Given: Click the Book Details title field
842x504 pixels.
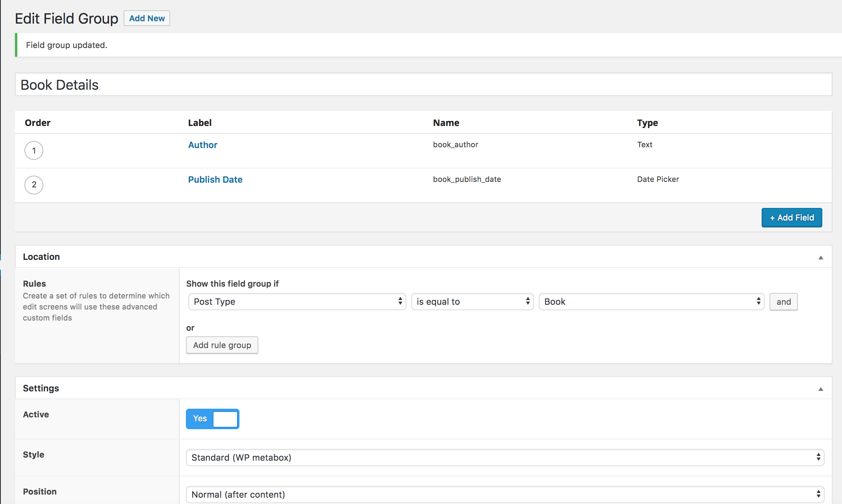Looking at the screenshot, I should pyautogui.click(x=423, y=85).
